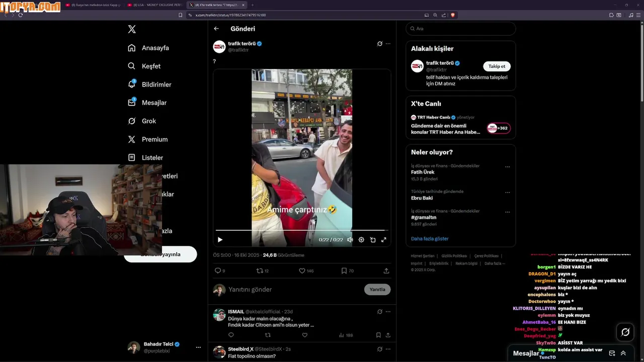Screen dimensions: 644x362
Task: Open Premium in the sidebar
Action: pos(148,139)
